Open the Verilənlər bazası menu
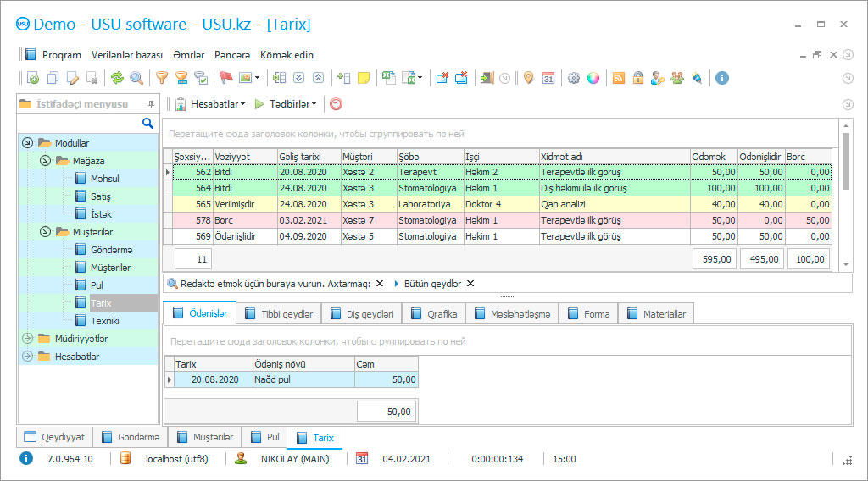The image size is (868, 481). pyautogui.click(x=126, y=55)
